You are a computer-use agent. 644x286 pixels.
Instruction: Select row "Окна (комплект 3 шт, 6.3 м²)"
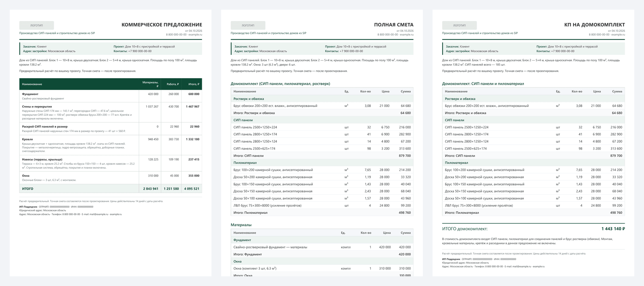point(322,269)
